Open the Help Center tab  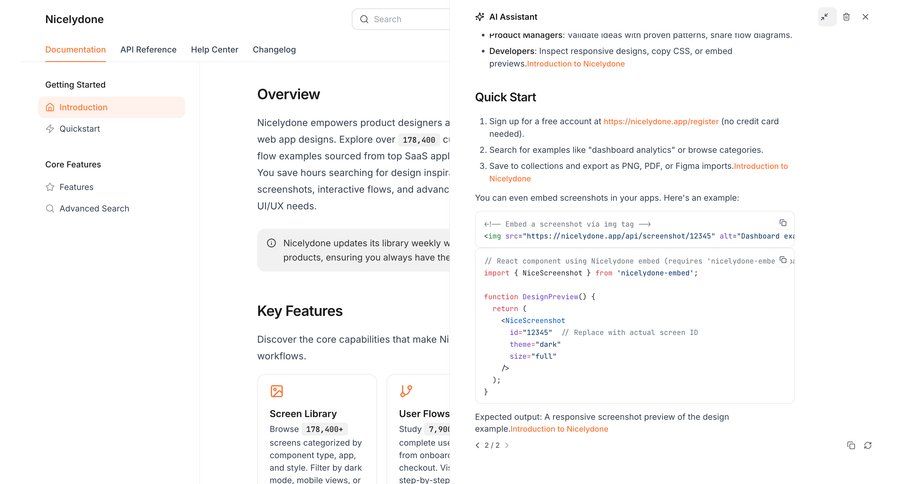215,50
